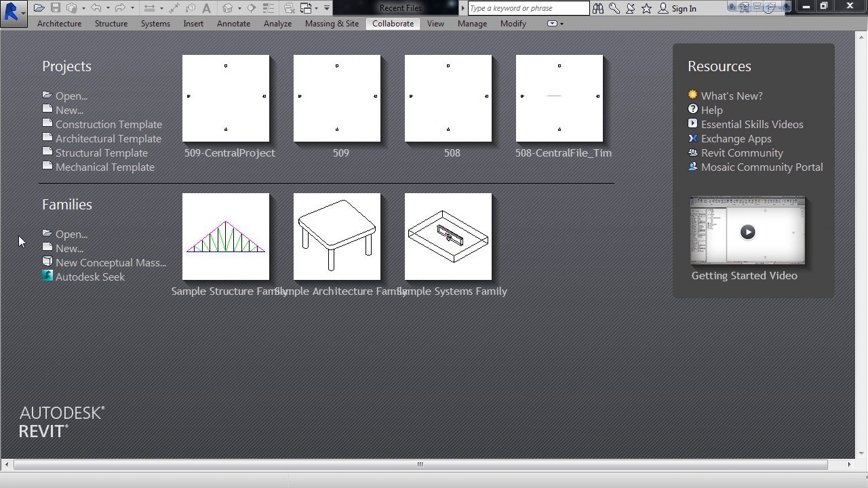Expand the ribbon panel display options button
Viewport: 868px width, 488px height.
(x=555, y=24)
